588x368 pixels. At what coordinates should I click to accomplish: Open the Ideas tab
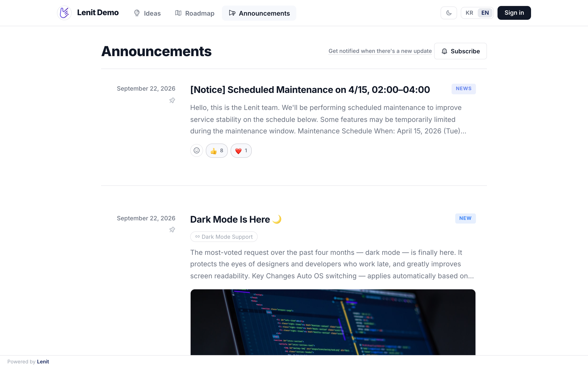(x=147, y=13)
